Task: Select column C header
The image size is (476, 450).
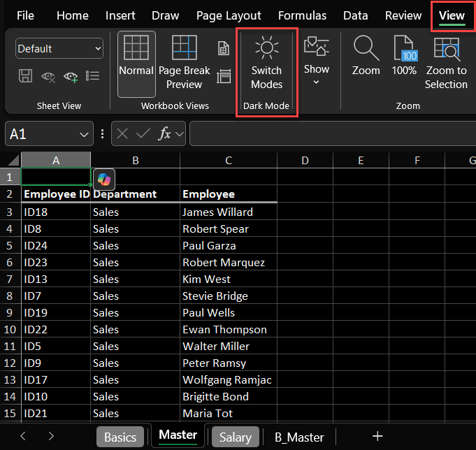Action: pos(229,160)
